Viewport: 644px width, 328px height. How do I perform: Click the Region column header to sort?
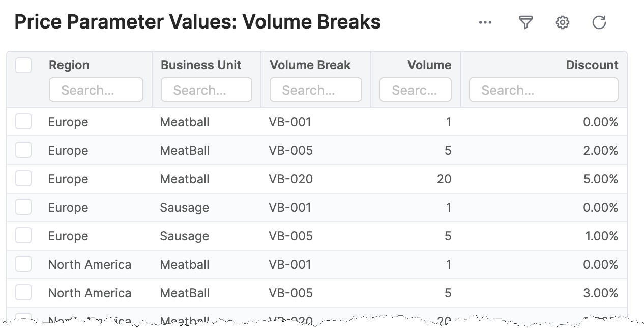(x=69, y=65)
